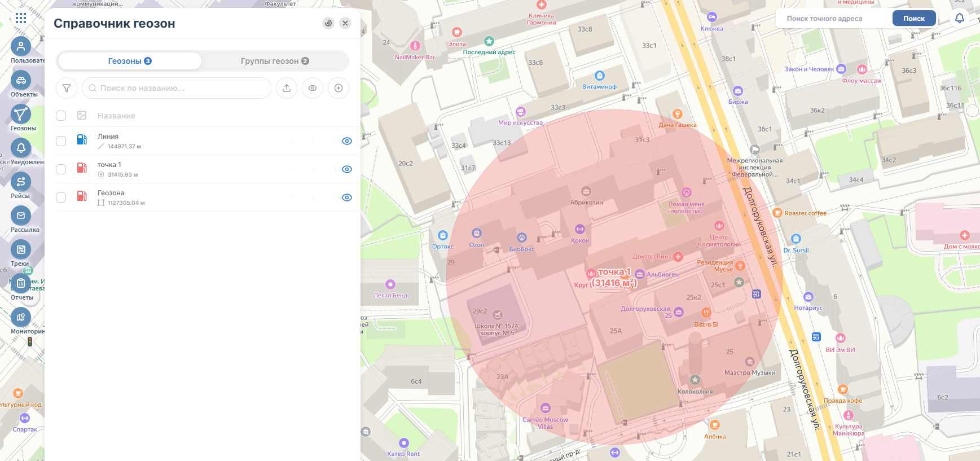Check the Геозона row checkbox

(x=61, y=197)
